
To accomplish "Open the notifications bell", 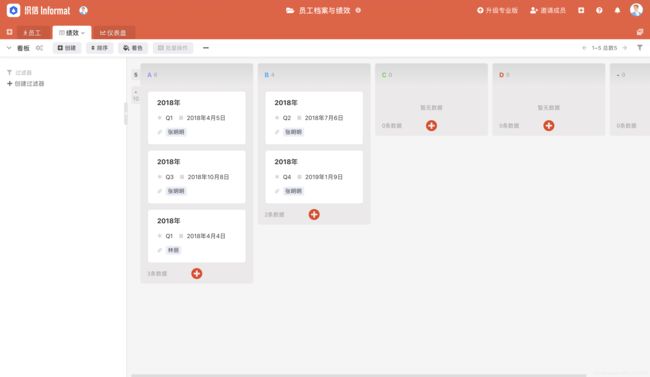I will [x=618, y=10].
